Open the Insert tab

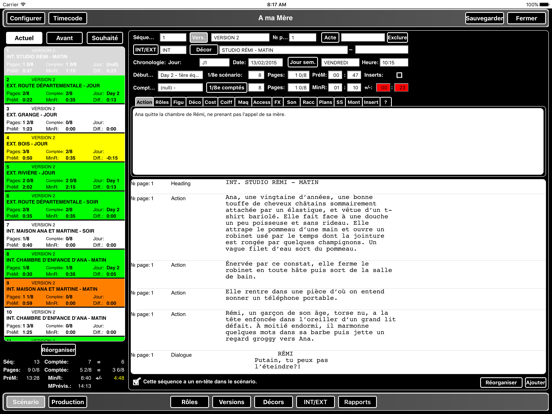point(371,102)
